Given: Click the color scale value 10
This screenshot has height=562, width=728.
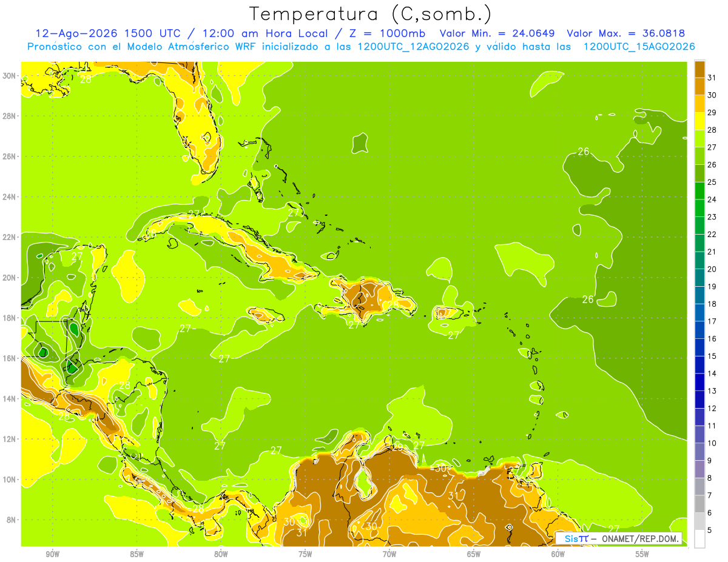Looking at the screenshot, I should click(712, 443).
